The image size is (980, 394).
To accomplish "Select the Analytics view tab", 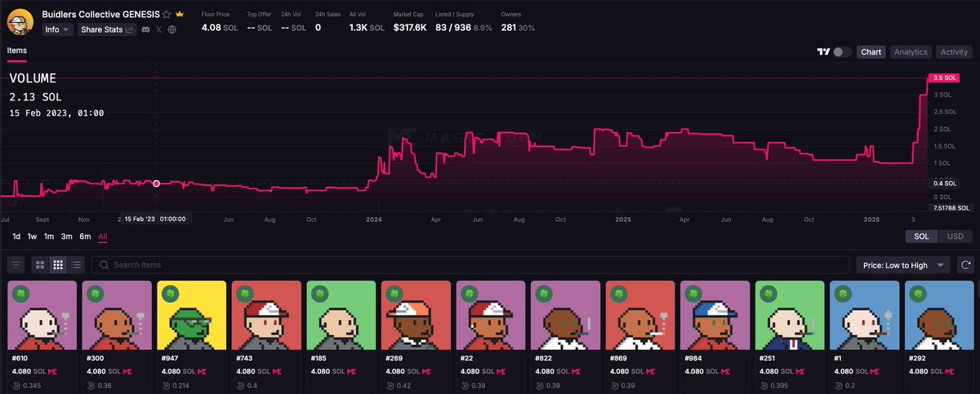I will (x=911, y=51).
